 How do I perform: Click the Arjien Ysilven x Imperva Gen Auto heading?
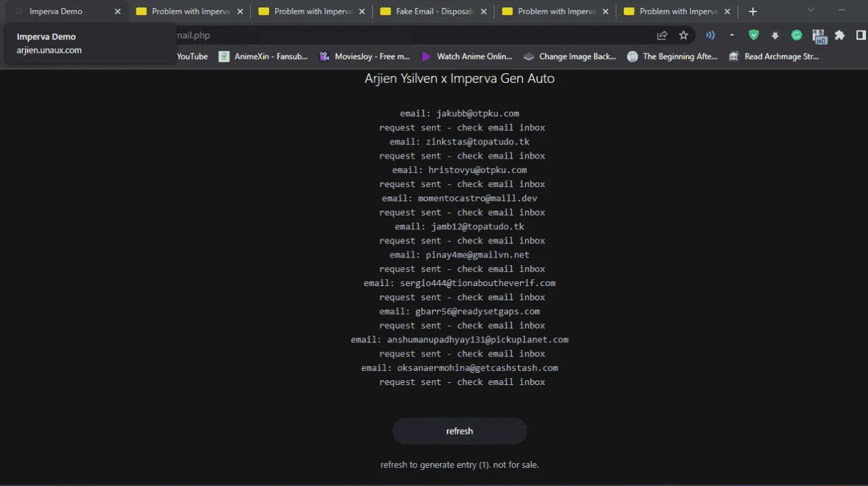click(x=460, y=79)
